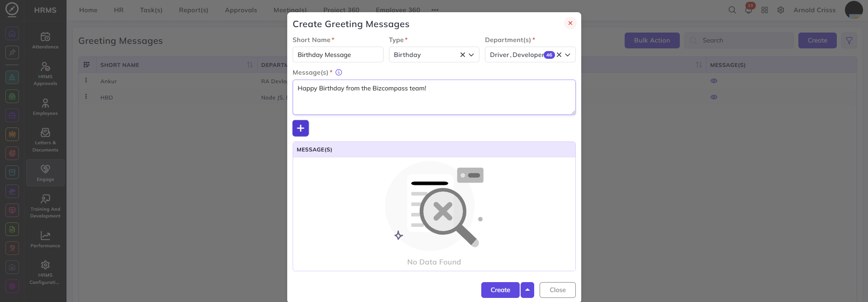868x302 pixels.
Task: Click the Message(s) info icon
Action: (x=339, y=72)
